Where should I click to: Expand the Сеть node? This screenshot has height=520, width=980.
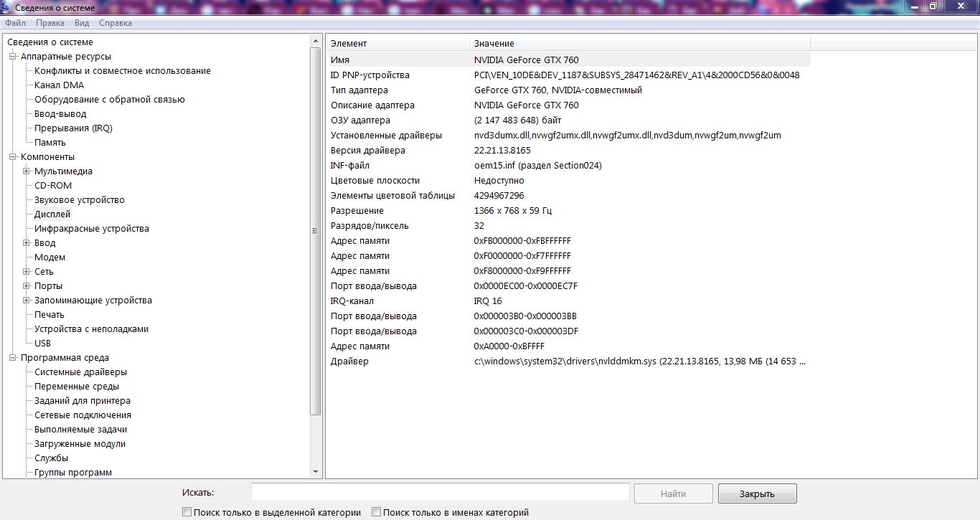[27, 272]
